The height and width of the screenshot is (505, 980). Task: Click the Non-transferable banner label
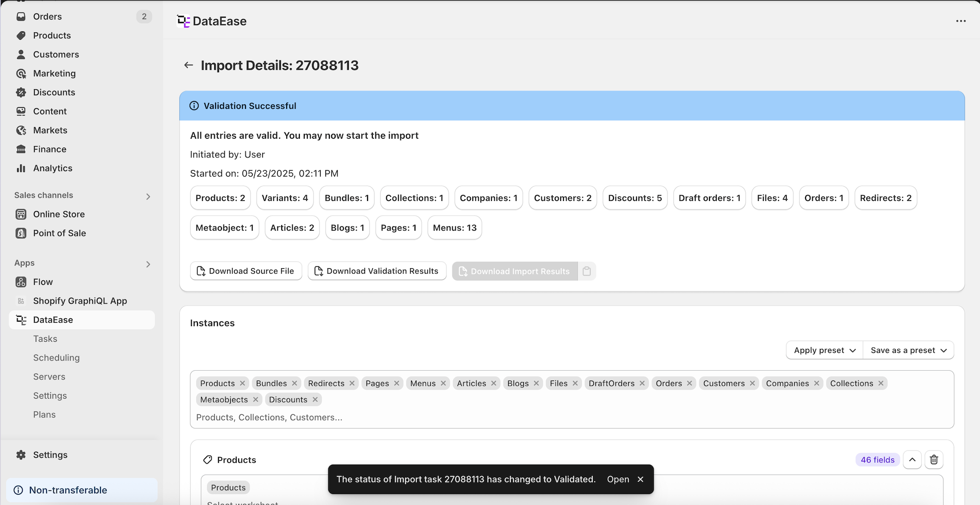68,490
